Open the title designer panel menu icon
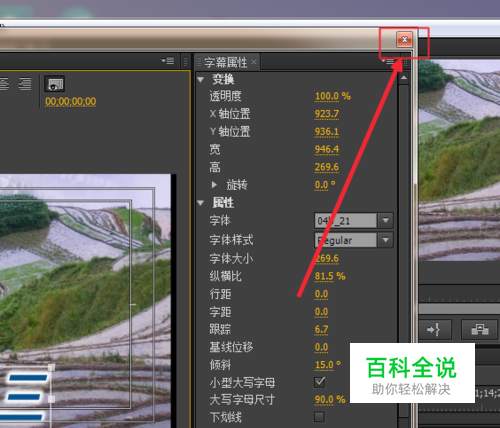 pyautogui.click(x=168, y=61)
